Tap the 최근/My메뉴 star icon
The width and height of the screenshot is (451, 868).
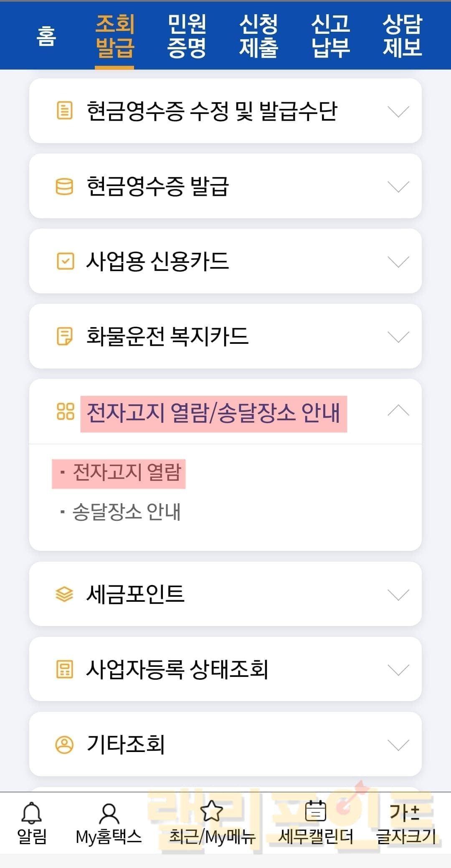[x=212, y=811]
